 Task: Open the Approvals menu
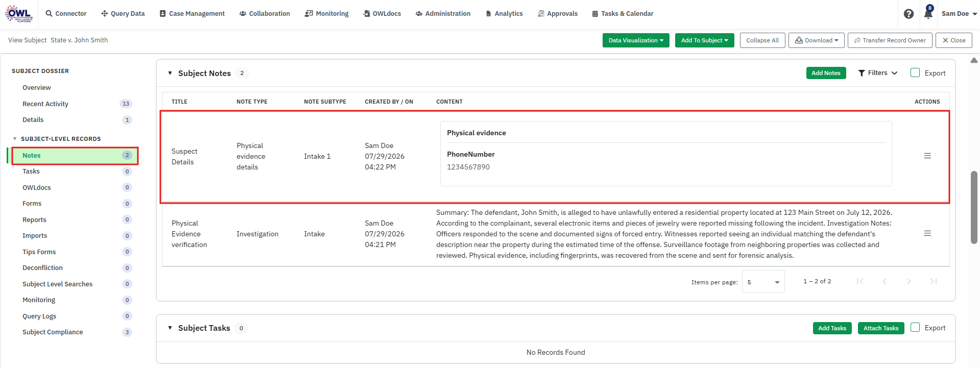click(558, 14)
